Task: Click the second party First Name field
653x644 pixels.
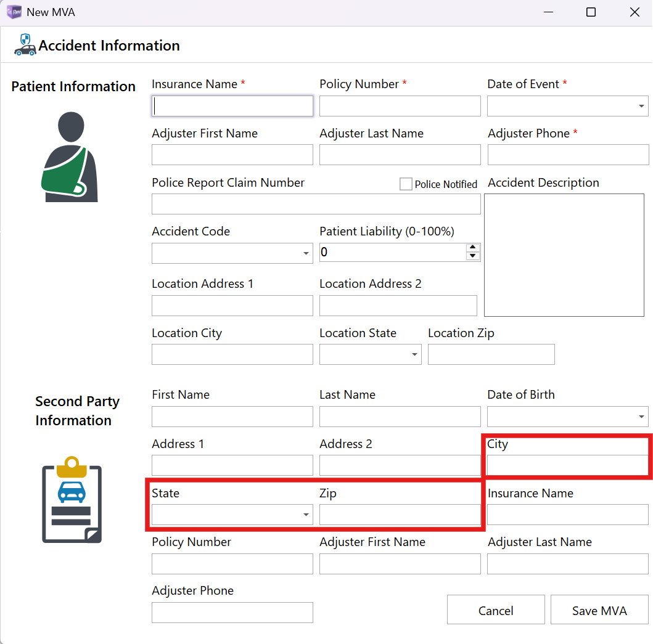Action: click(232, 417)
